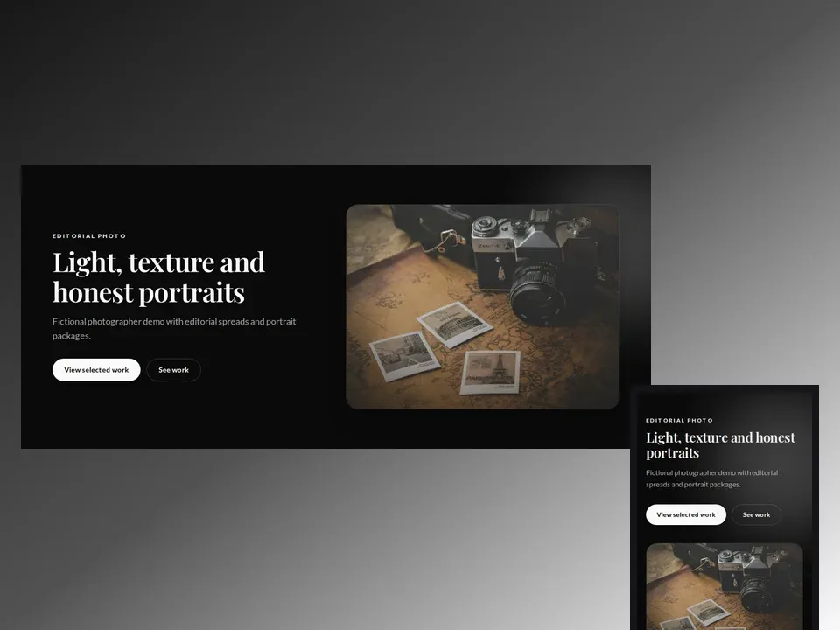Select mobile headline 'Light, texture and honest portraits'
Image resolution: width=840 pixels, height=630 pixels.
click(720, 445)
